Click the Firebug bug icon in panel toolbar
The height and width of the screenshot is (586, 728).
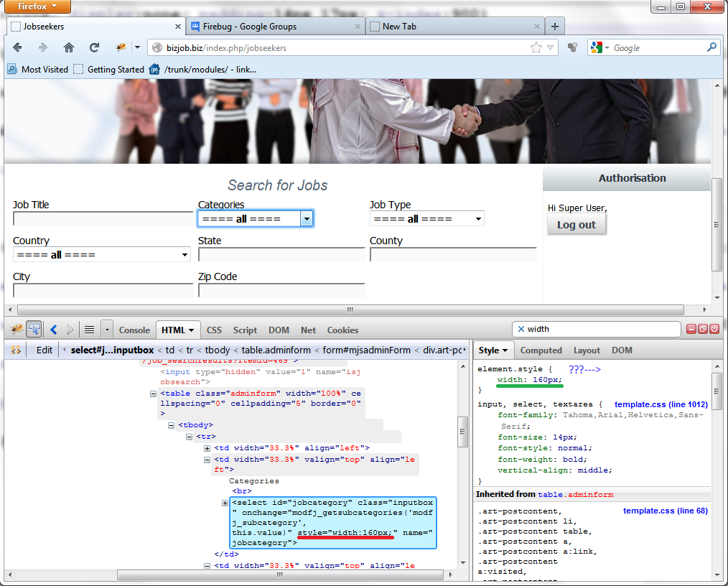point(16,330)
